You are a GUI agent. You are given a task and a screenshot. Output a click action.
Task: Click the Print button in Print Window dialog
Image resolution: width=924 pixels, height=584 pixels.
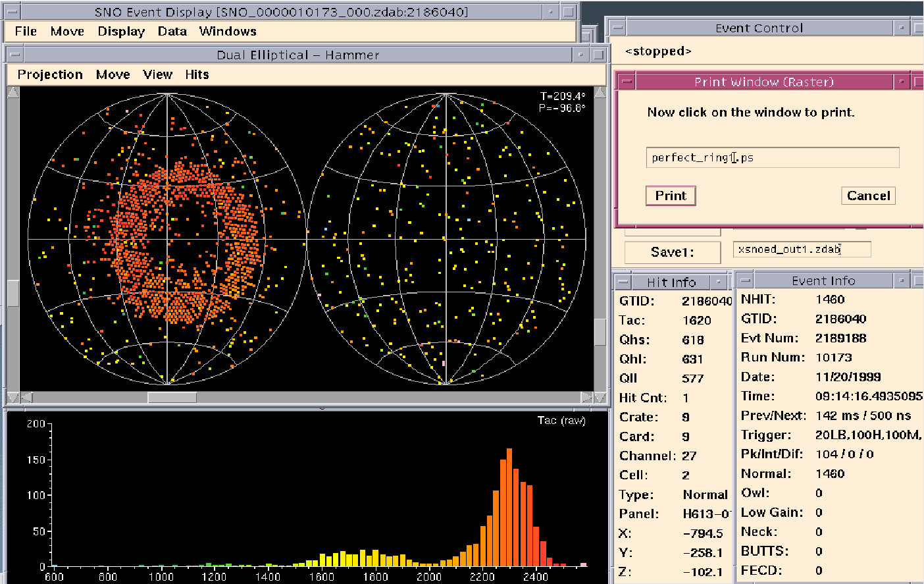[671, 196]
